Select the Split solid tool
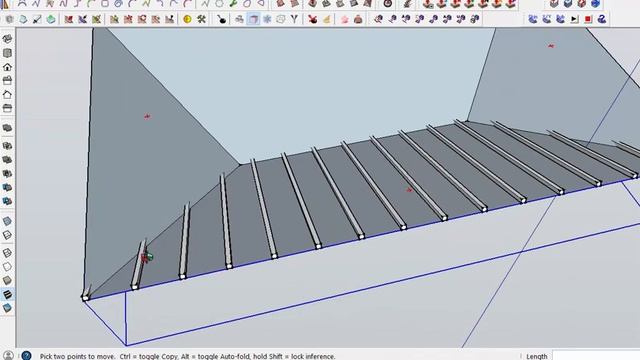The image size is (640, 360). click(7, 201)
